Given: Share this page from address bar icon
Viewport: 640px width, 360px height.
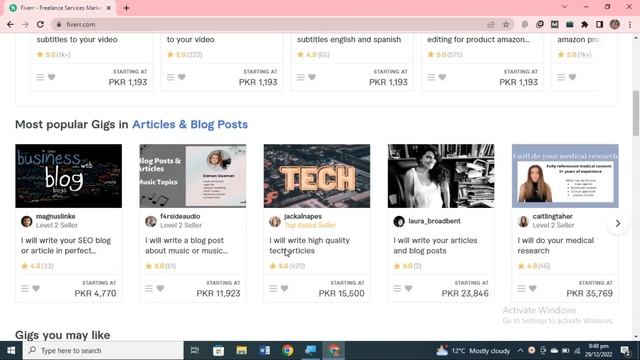Looking at the screenshot, I should 491,24.
